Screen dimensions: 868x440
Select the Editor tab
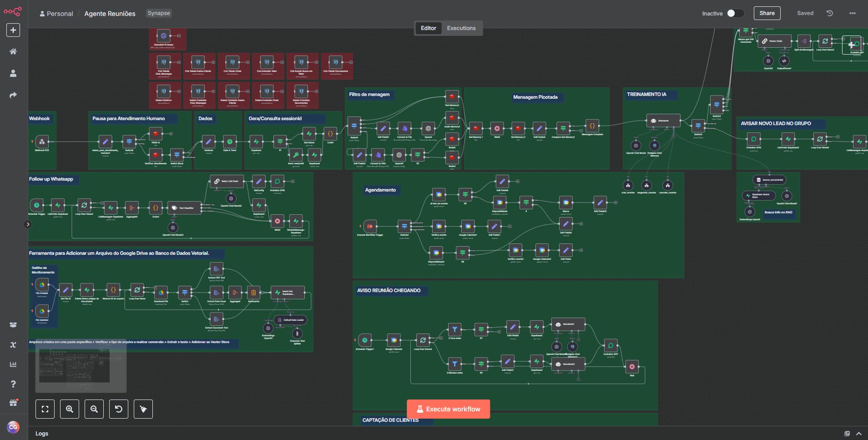point(428,28)
